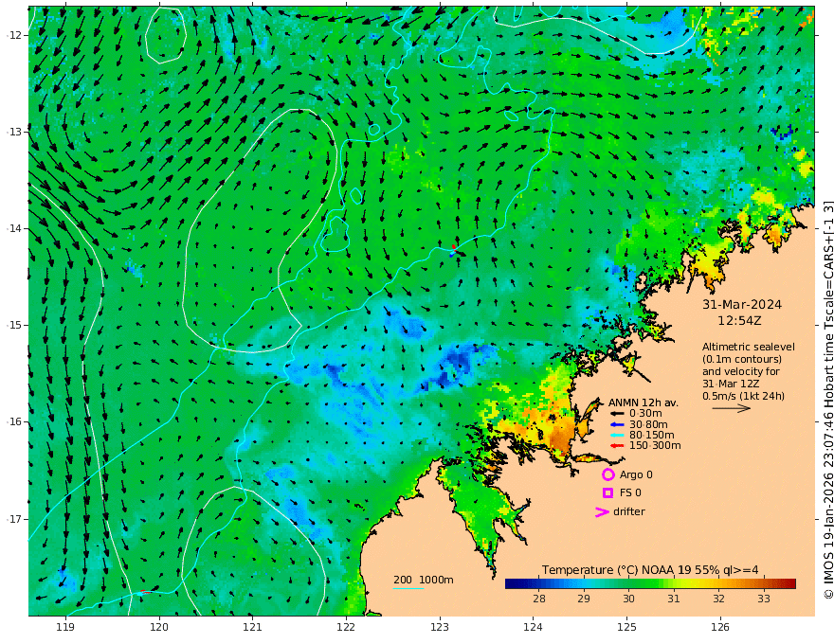This screenshot has width=834, height=644.
Task: Click the "Argo 0" legend label
Action: pos(636,475)
